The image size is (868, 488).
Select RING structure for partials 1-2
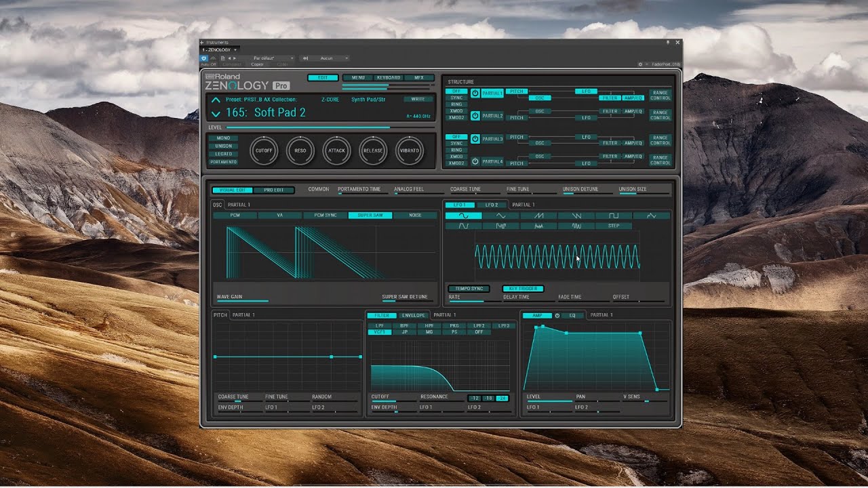click(x=456, y=104)
